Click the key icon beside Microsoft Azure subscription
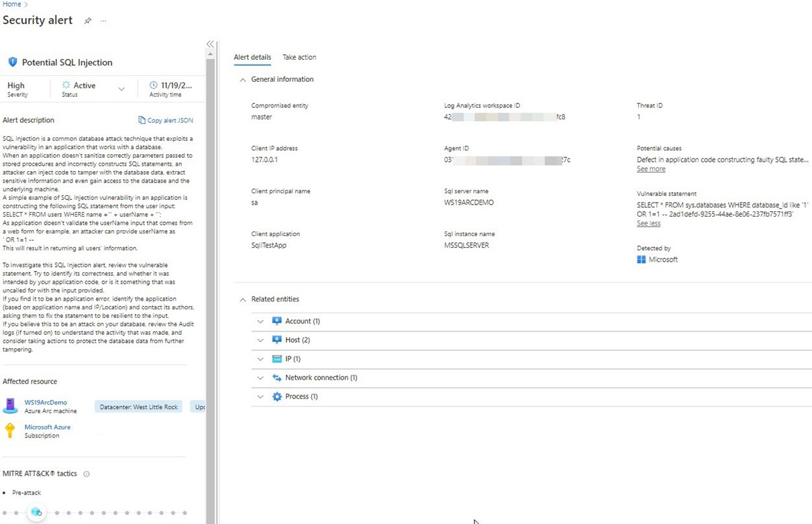This screenshot has width=812, height=524. (11, 431)
